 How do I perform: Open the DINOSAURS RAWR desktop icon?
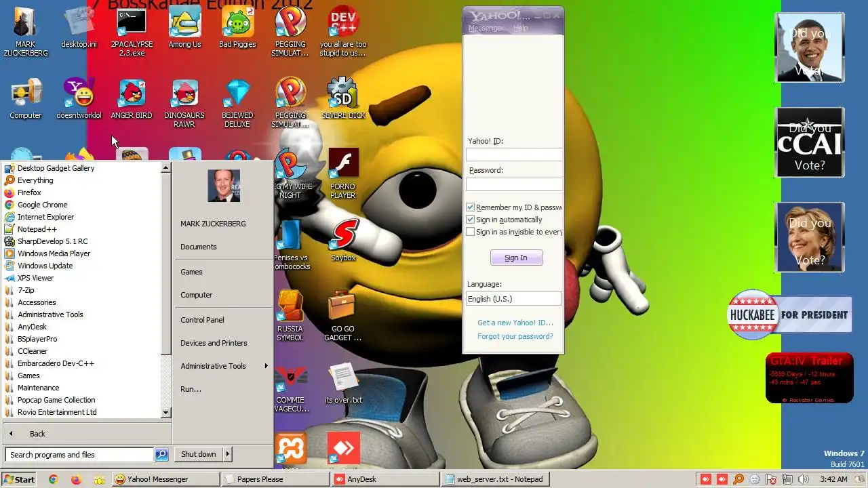(184, 103)
